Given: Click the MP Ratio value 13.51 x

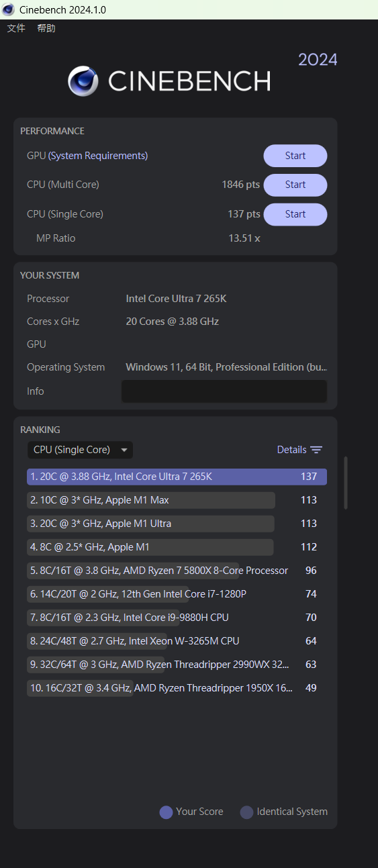Looking at the screenshot, I should 244,238.
